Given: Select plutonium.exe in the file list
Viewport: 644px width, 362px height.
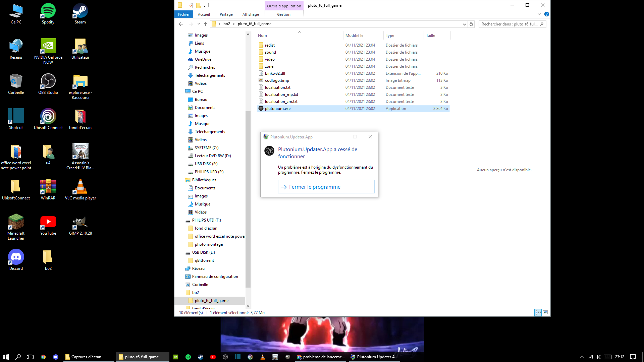Looking at the screenshot, I should 353,109.
